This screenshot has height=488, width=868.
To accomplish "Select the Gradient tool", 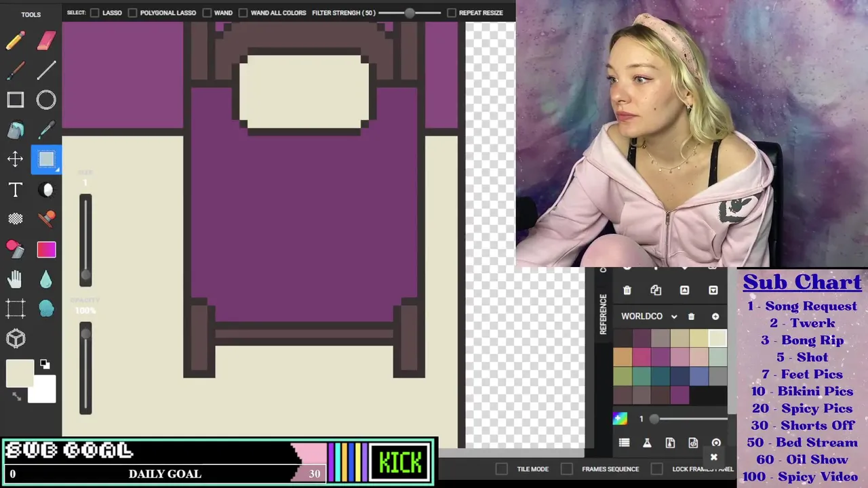I will [46, 249].
